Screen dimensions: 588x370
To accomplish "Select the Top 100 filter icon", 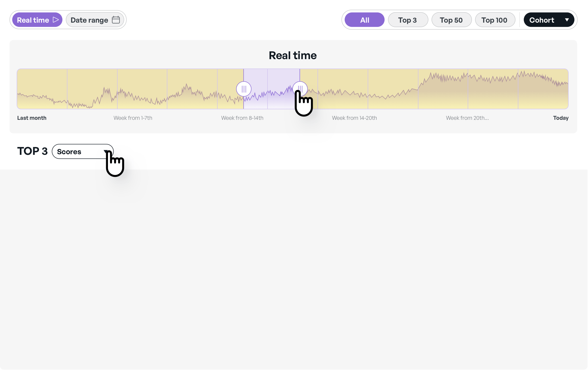I will 494,20.
